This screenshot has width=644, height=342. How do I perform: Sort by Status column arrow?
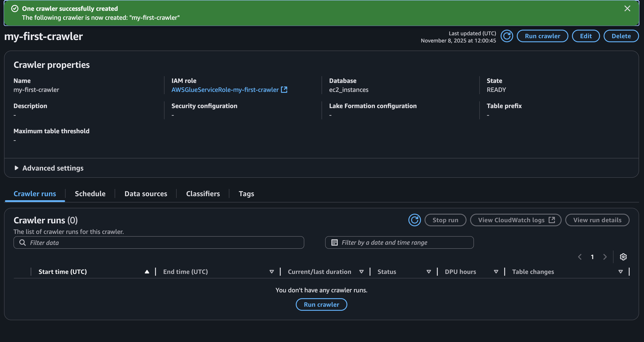[x=429, y=272]
